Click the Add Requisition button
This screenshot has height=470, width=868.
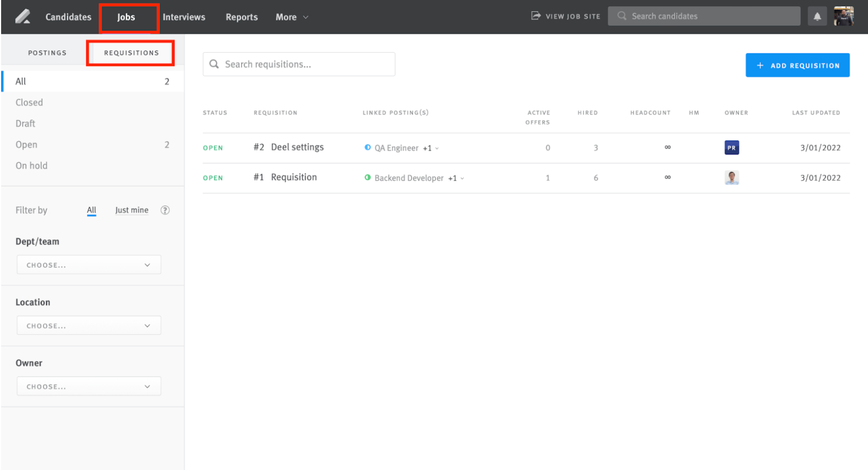tap(797, 65)
